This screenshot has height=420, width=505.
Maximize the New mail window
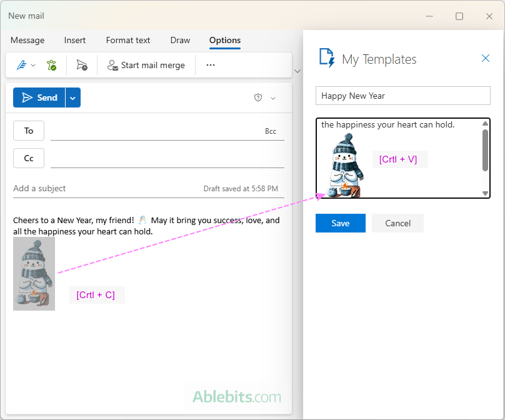click(459, 16)
